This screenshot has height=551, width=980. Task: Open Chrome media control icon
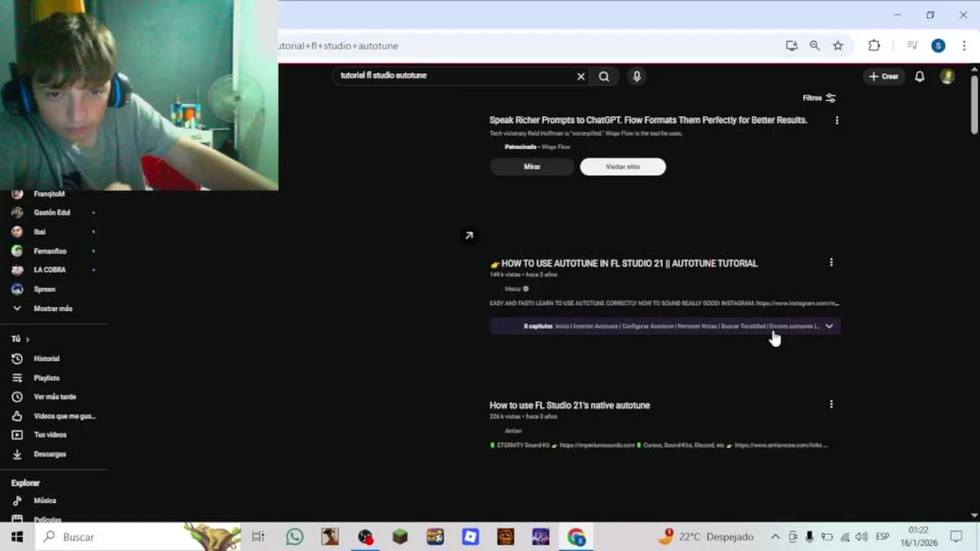912,46
